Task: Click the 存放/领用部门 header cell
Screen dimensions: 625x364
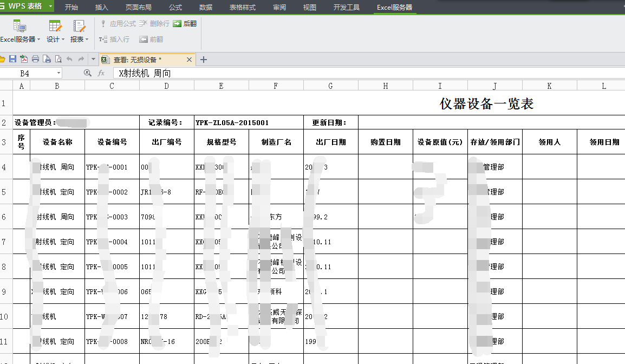Action: coord(495,142)
